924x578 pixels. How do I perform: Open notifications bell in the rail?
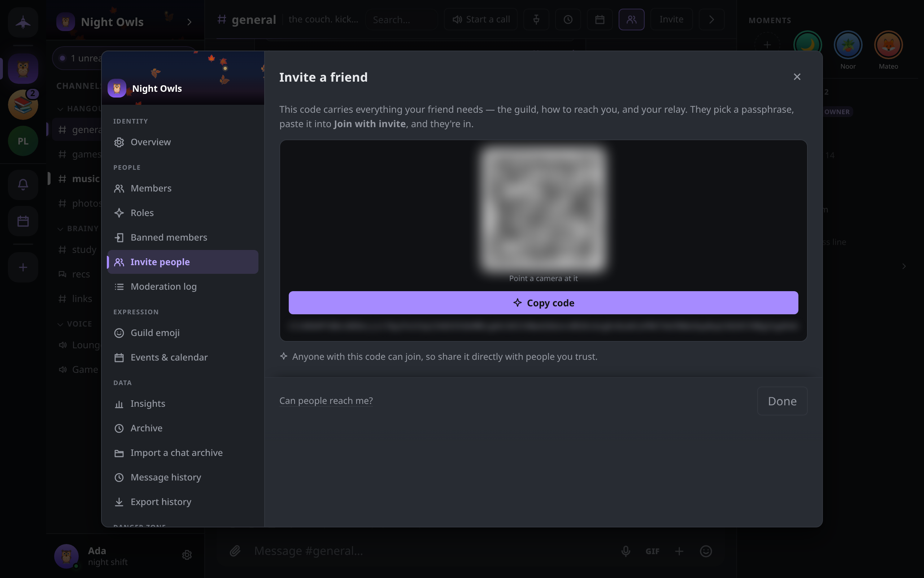[23, 185]
